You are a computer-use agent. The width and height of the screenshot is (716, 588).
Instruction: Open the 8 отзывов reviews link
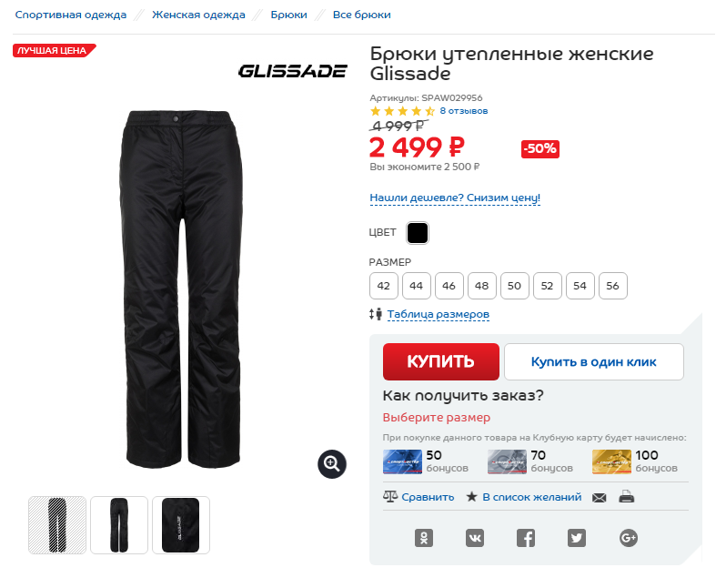(x=463, y=111)
